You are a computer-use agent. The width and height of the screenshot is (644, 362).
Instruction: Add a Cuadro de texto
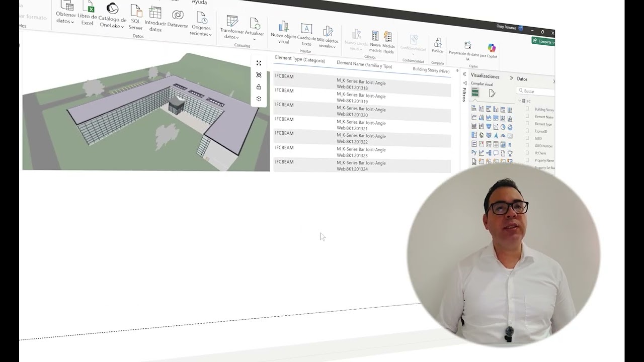pyautogui.click(x=306, y=34)
